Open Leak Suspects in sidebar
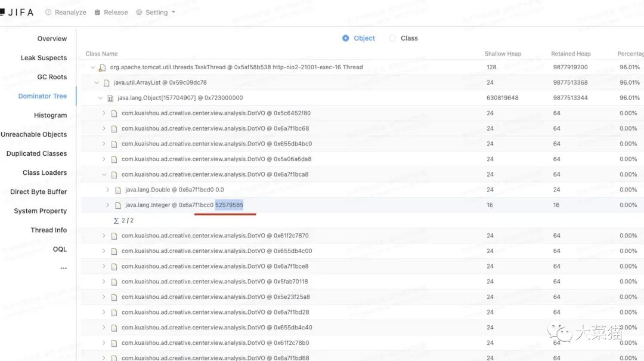 44,58
